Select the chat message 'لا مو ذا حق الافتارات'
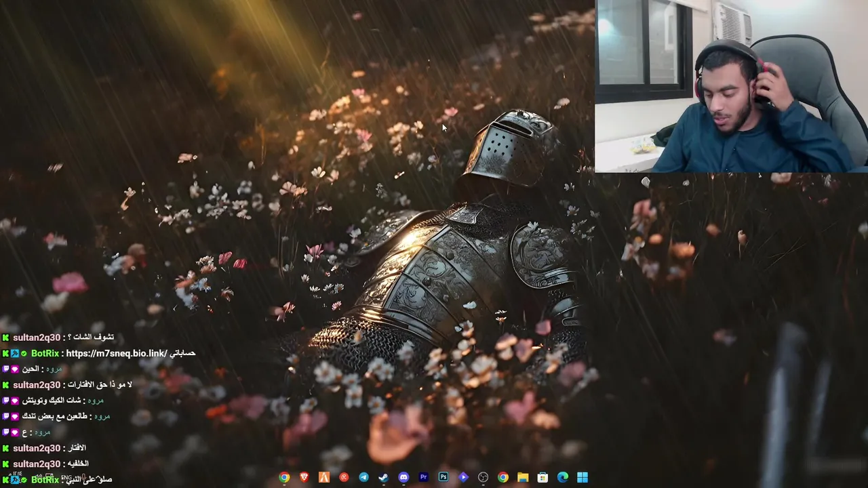 [x=100, y=385]
